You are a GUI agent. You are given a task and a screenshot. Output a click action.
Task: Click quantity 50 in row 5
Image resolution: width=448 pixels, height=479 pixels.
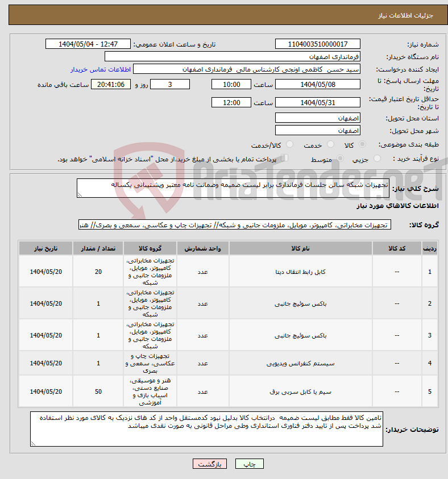coord(98,391)
